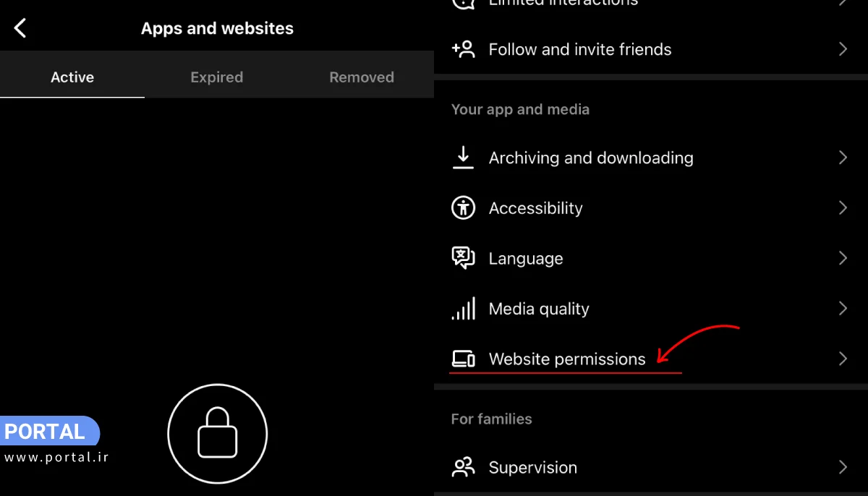
Task: Click the Archiving and downloading icon
Action: [x=463, y=158]
